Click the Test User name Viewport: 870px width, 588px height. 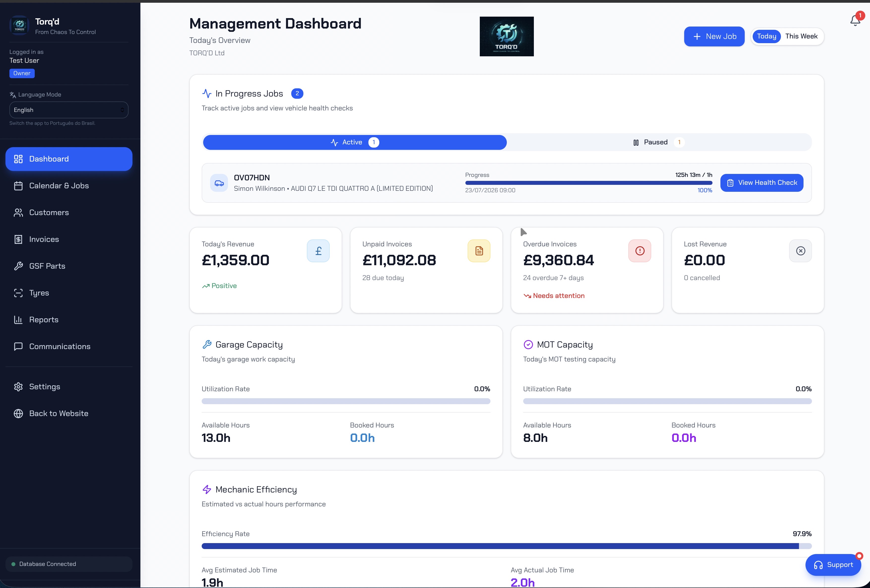[x=24, y=61]
